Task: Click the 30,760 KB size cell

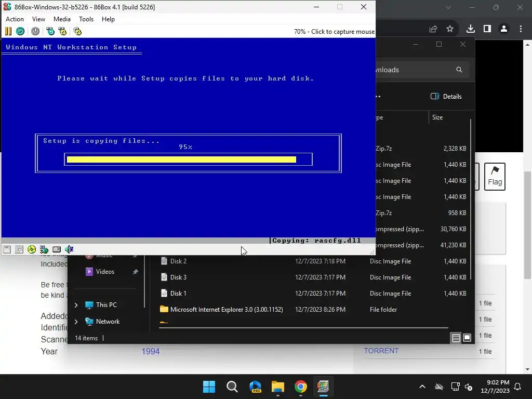Action: tap(453, 229)
